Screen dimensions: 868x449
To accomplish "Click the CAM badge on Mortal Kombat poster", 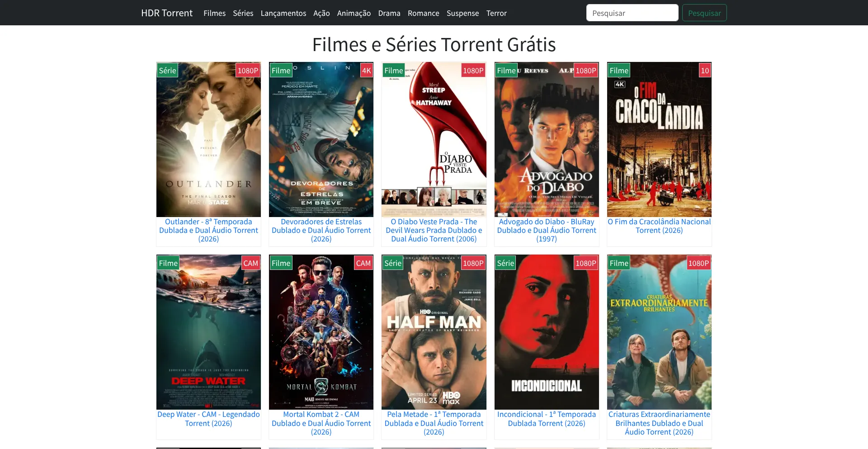I will click(x=363, y=263).
